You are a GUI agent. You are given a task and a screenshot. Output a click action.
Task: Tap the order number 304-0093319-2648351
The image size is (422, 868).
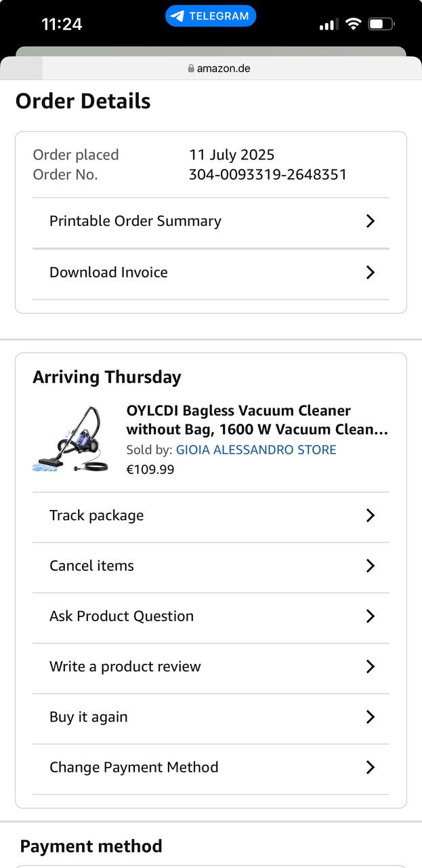tap(268, 174)
